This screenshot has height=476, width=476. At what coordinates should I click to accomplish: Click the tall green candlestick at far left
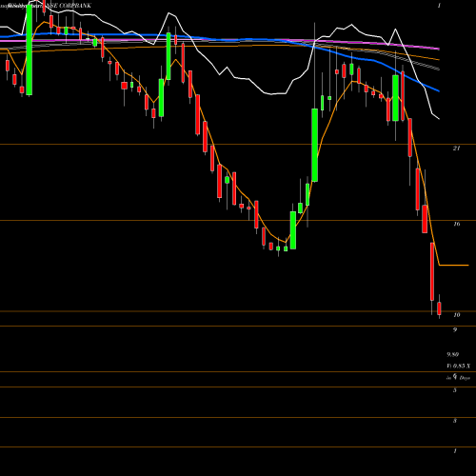click(30, 50)
